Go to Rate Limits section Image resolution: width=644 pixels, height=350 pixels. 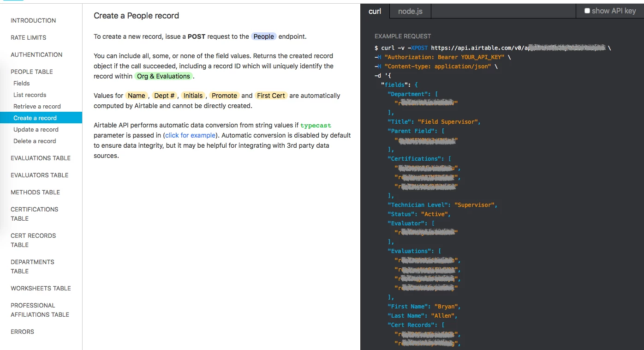tap(28, 37)
